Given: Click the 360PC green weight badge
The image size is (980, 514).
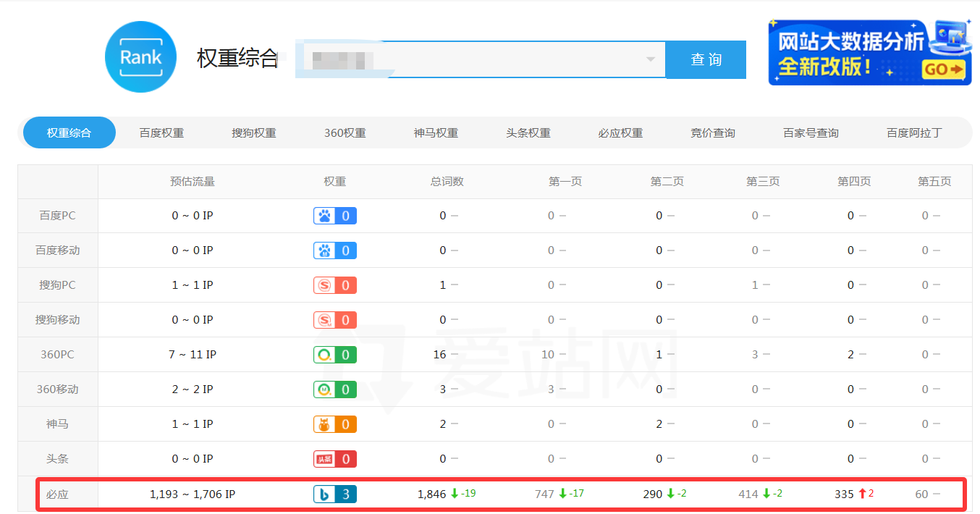Looking at the screenshot, I should tap(334, 355).
